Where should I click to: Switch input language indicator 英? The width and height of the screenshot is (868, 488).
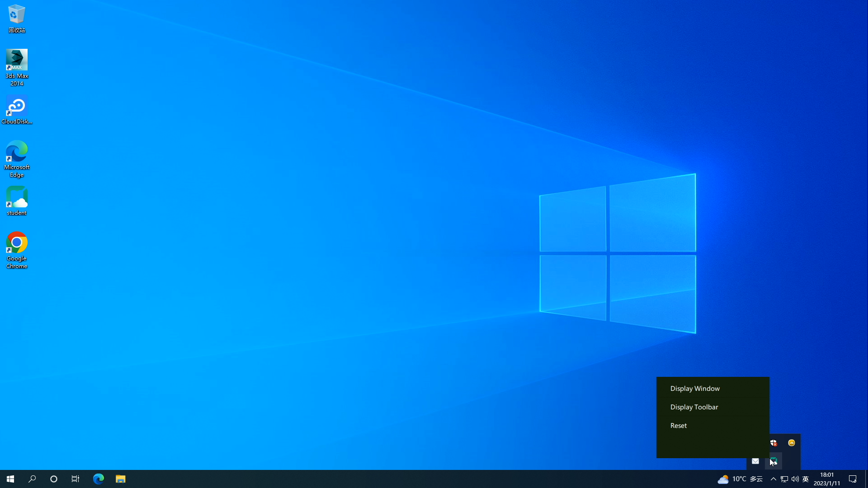(805, 479)
